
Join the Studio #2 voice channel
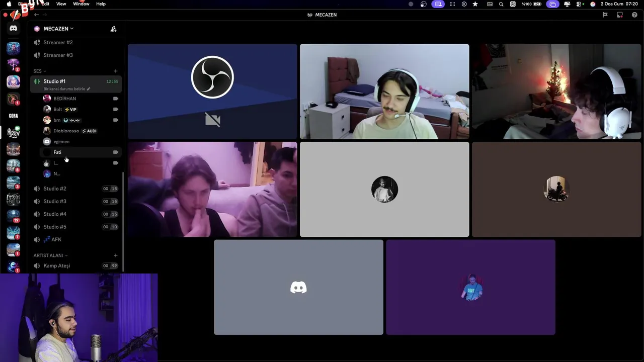pos(75,189)
